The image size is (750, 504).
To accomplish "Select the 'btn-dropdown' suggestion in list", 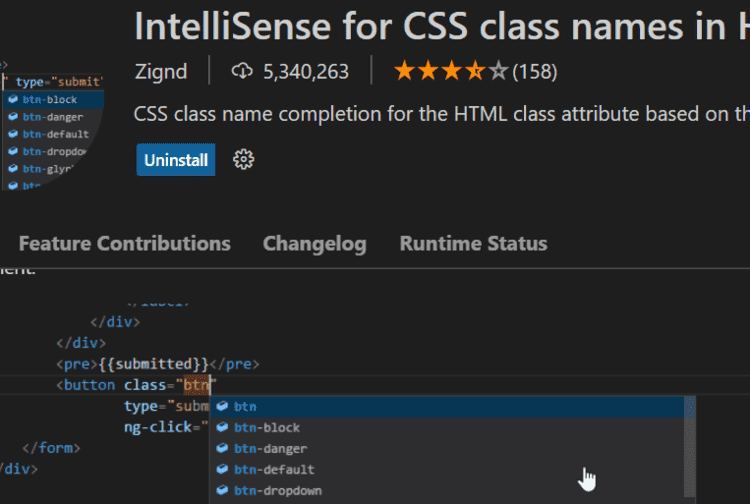I will 447,491.
